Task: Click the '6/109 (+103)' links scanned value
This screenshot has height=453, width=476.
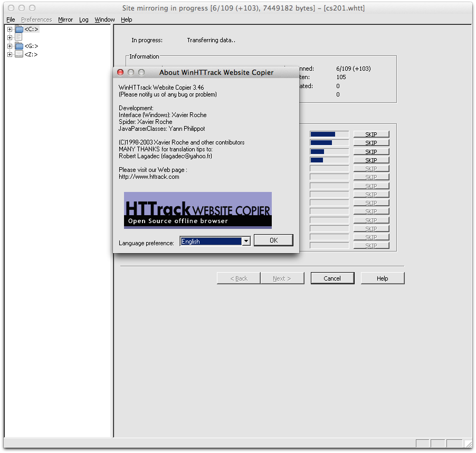Action: (354, 69)
